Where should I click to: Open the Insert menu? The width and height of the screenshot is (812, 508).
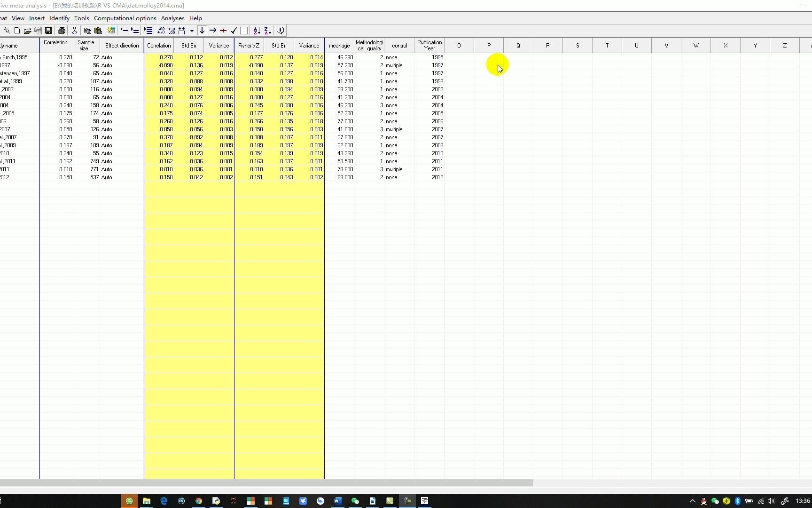(x=37, y=18)
